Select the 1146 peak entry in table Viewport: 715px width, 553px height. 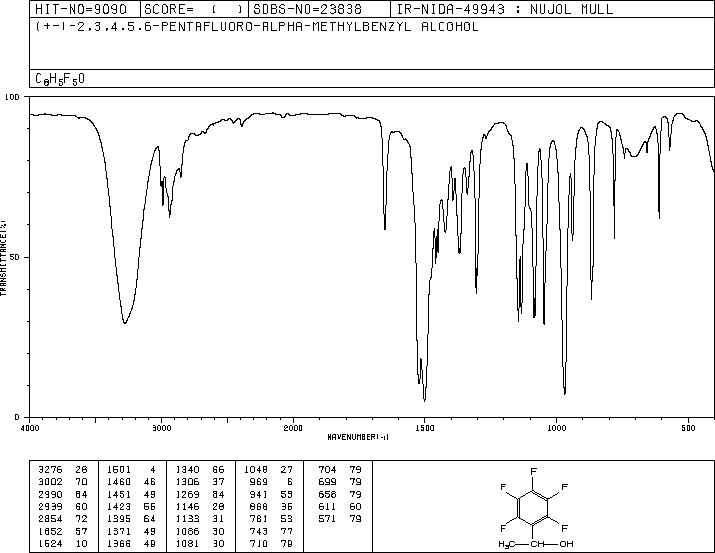[200, 506]
